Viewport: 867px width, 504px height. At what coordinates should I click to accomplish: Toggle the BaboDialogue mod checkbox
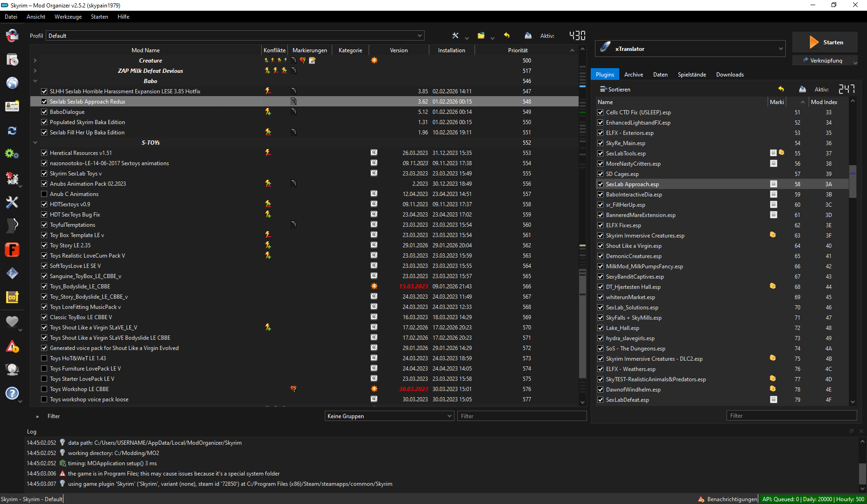pyautogui.click(x=44, y=112)
